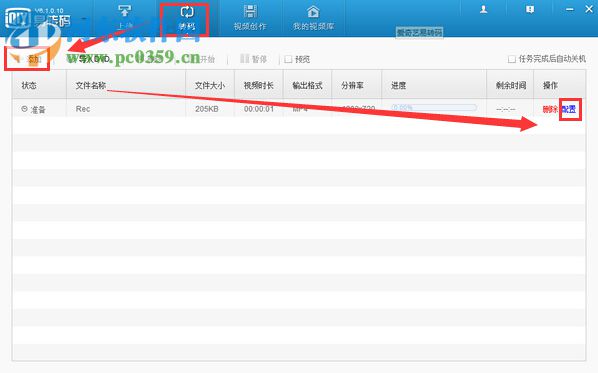Minimize the transcoder window

click(x=570, y=10)
